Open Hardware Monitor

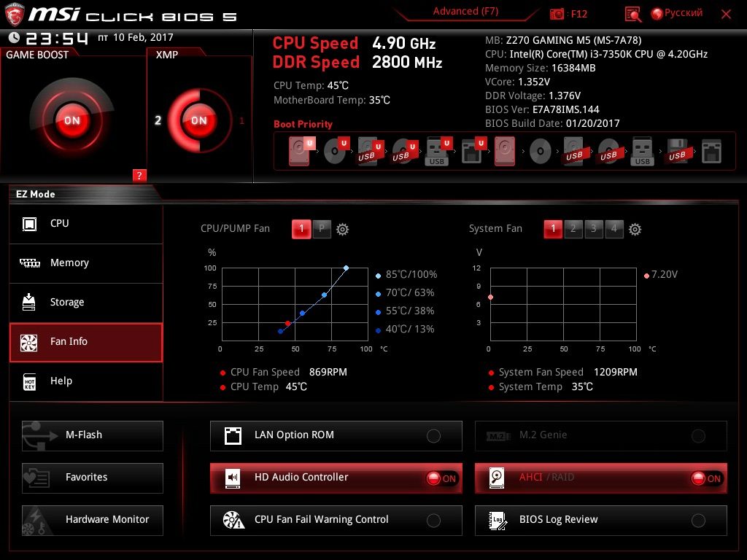[x=93, y=521]
